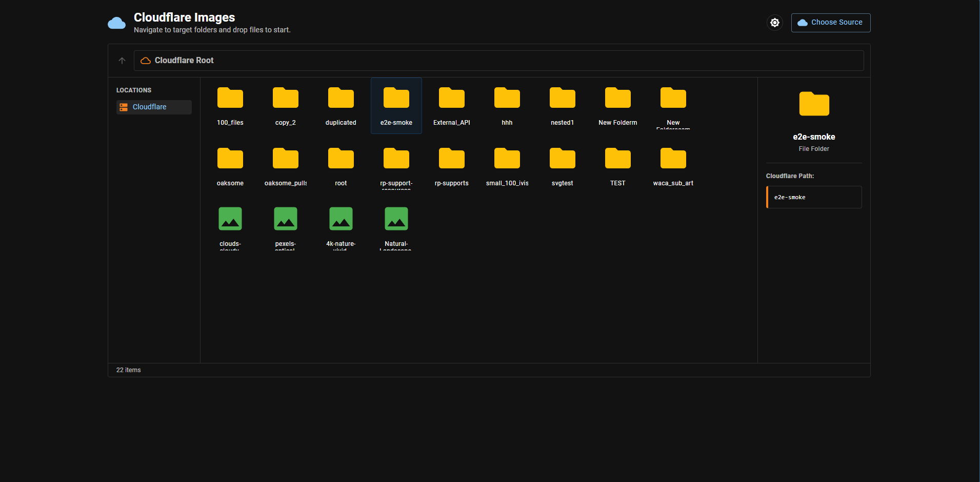Image resolution: width=980 pixels, height=482 pixels.
Task: Select the rp-supports folder
Action: (x=452, y=166)
